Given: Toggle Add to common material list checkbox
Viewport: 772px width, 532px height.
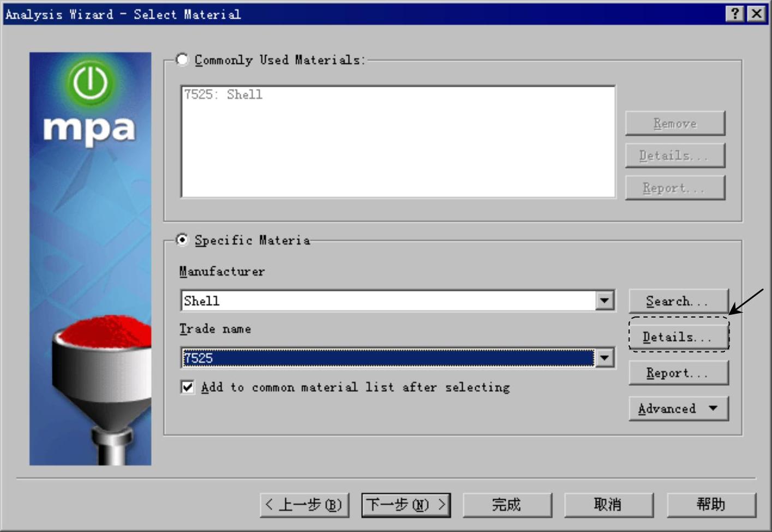Looking at the screenshot, I should pos(188,387).
